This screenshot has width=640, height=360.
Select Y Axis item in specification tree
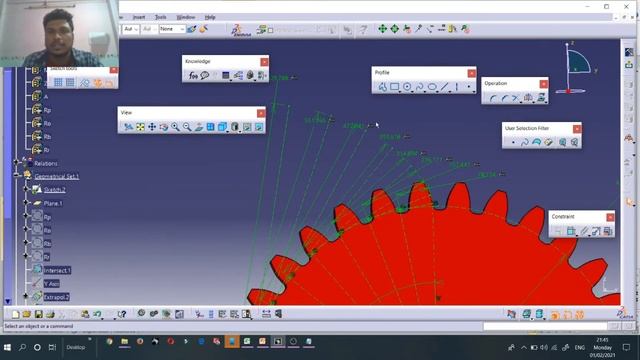[51, 283]
